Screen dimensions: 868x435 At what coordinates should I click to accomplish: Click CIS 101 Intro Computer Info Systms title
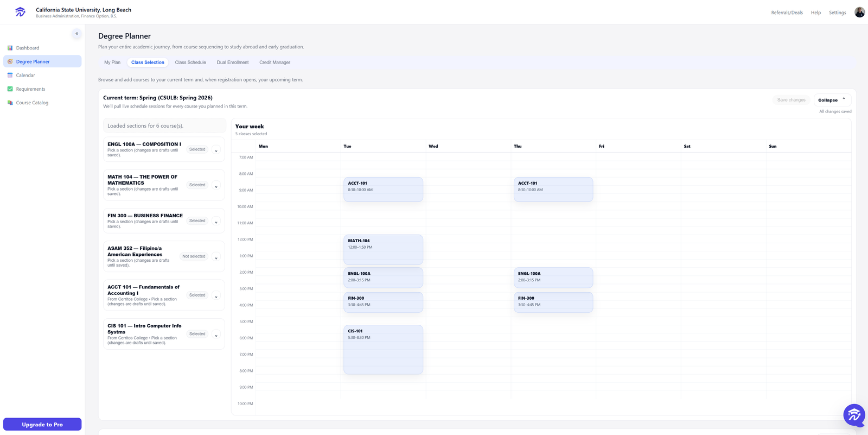point(144,329)
